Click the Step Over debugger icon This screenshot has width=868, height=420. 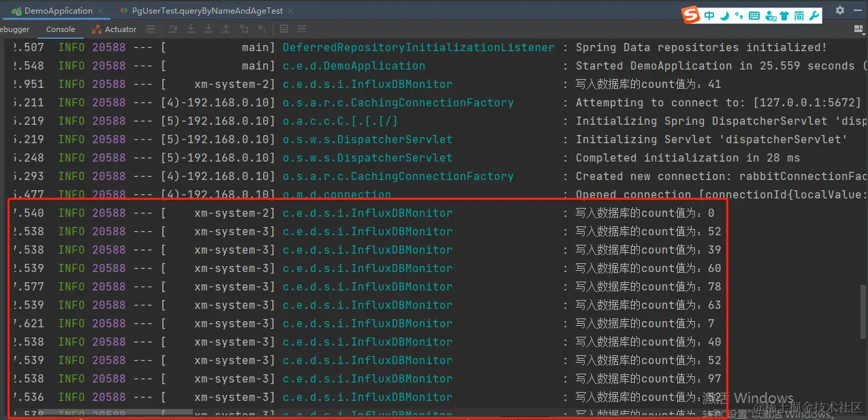(x=173, y=29)
